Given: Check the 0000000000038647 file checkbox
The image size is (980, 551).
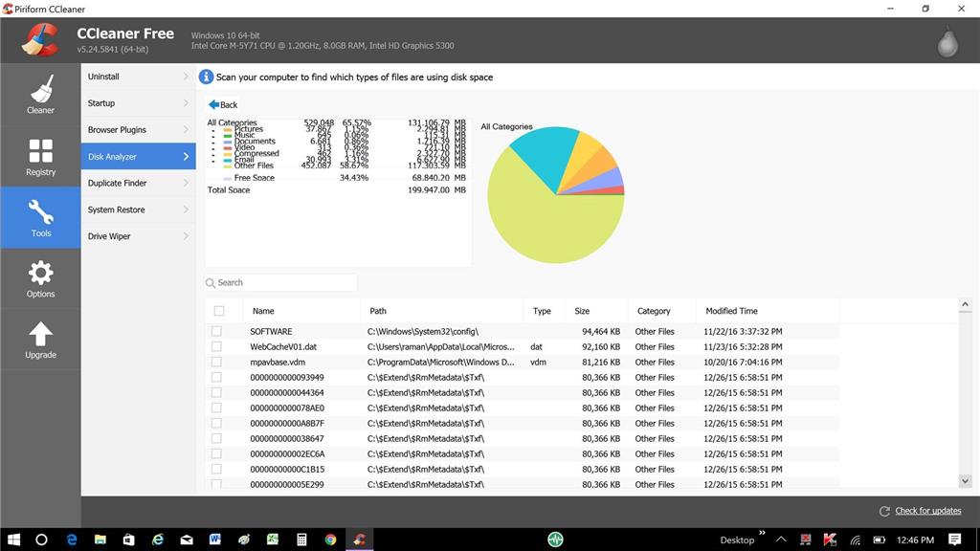Looking at the screenshot, I should pyautogui.click(x=216, y=438).
